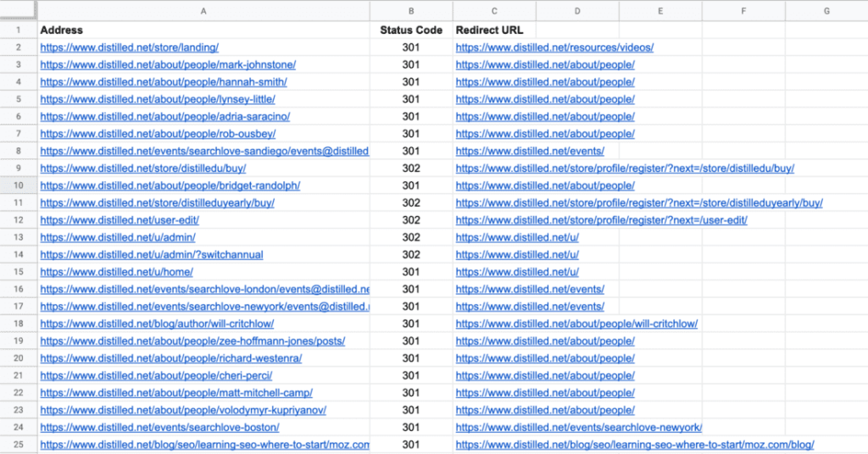Open the store/distilleduyearly/buy address link
Screen dimensions: 868x454
[157, 202]
